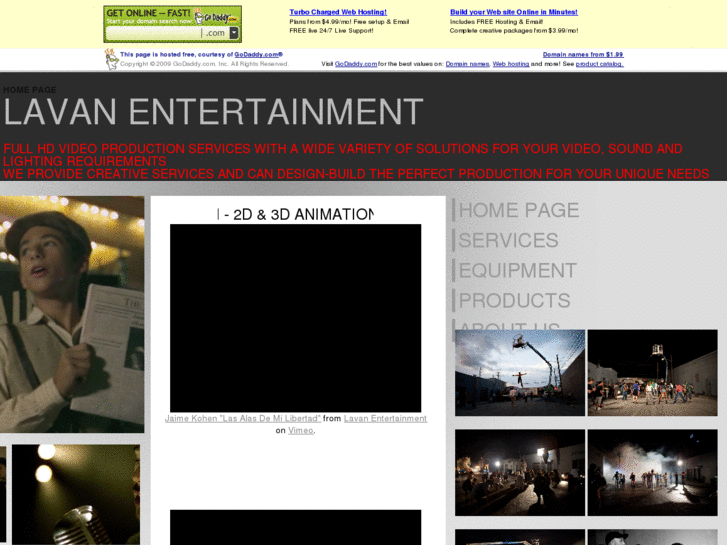This screenshot has height=545, width=727.
Task: Open Jaime Kohen 'Las Alas De Mi Libertad' link
Action: click(242, 418)
